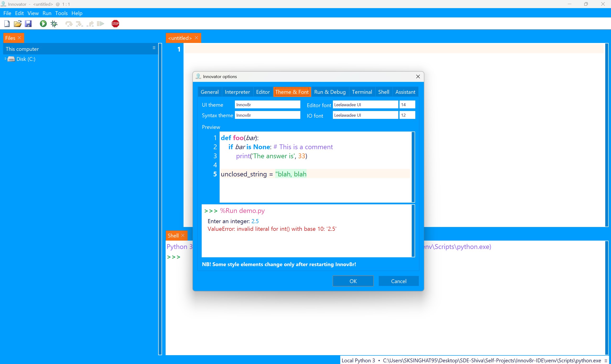611x364 pixels.
Task: Close the <untitled> editor tab
Action: click(x=196, y=38)
